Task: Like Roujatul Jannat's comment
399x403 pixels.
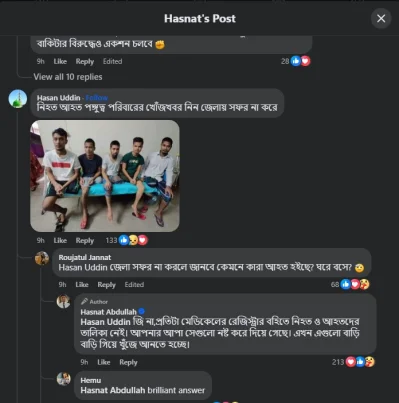Action: (x=82, y=285)
